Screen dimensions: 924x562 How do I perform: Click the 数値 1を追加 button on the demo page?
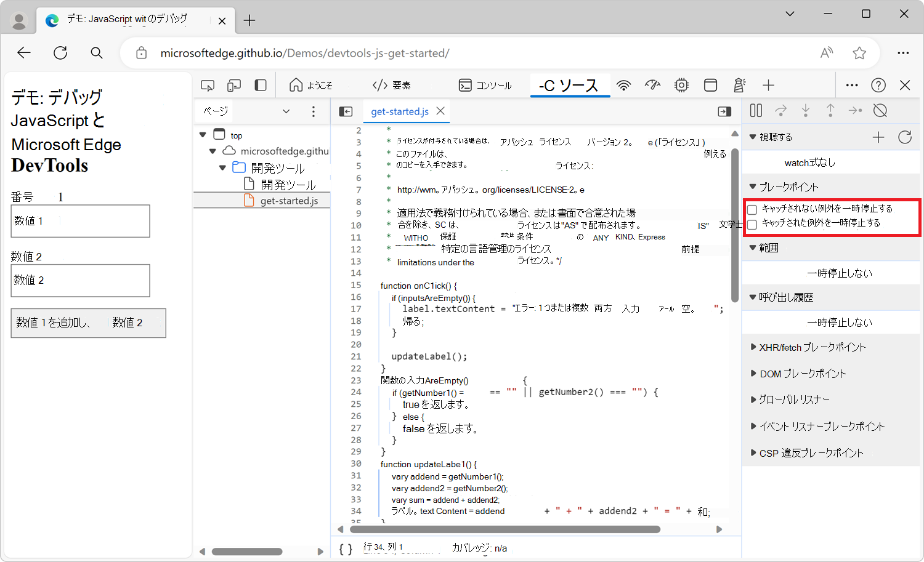88,323
